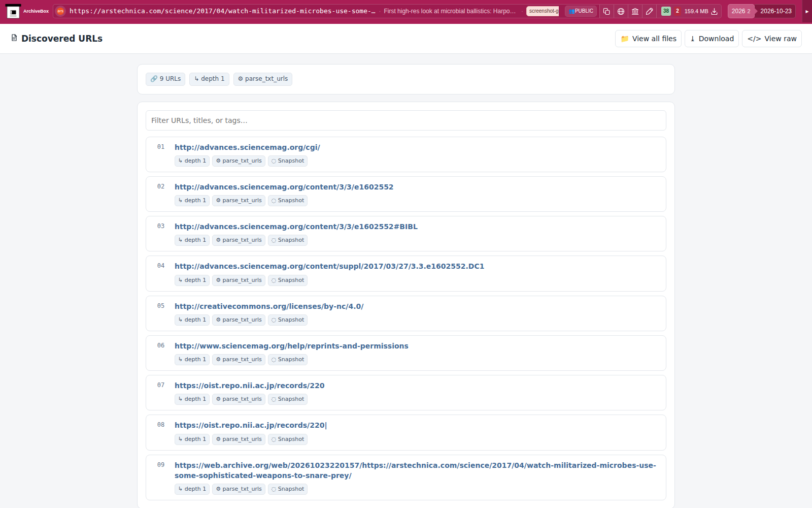
Task: Click depth 1 tag in row 06
Action: [192, 360]
